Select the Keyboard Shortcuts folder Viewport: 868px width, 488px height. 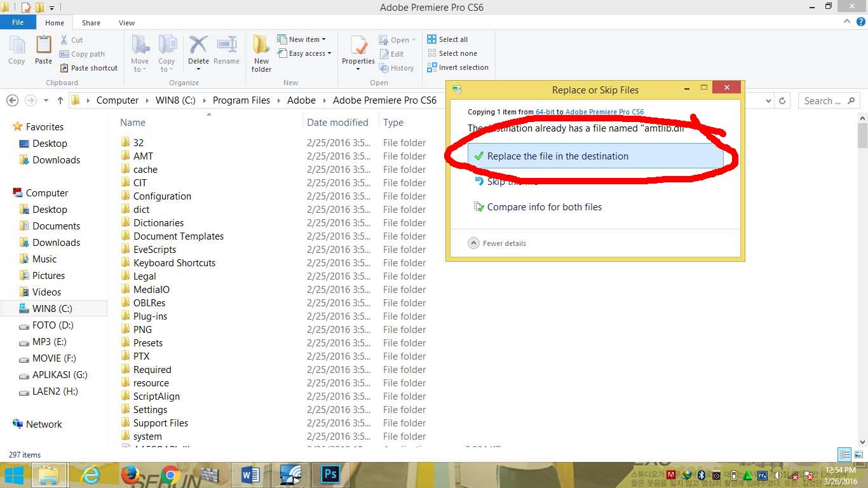tap(174, 262)
